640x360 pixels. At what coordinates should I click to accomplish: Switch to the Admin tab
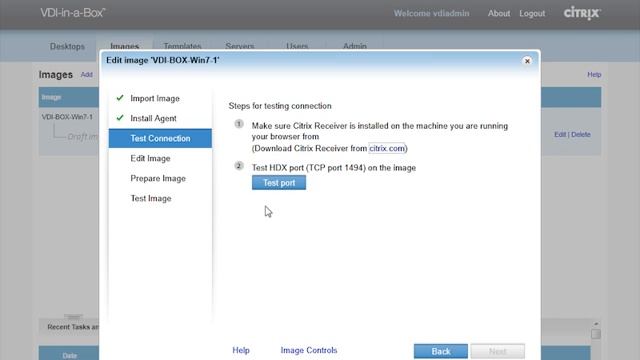tap(355, 46)
